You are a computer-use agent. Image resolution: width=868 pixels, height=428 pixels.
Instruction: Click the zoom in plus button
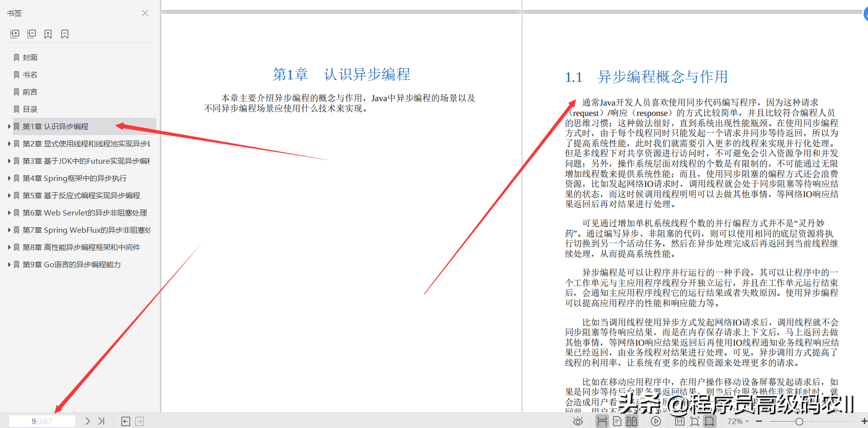[x=864, y=421]
